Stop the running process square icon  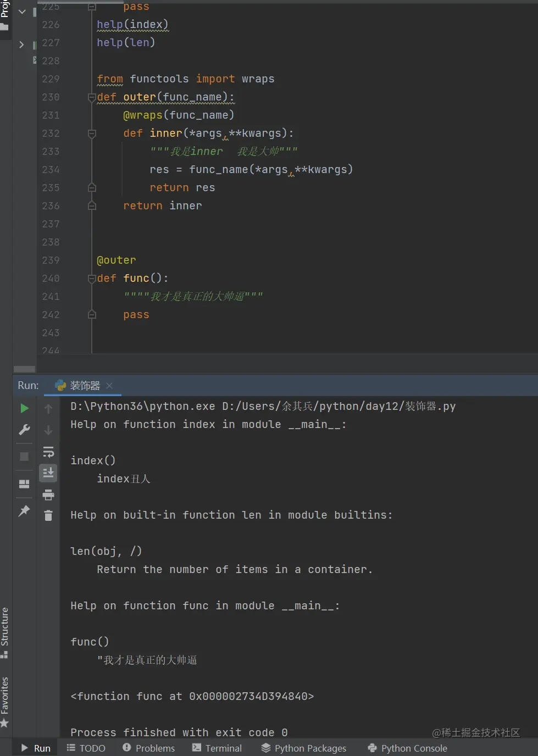pos(24,457)
